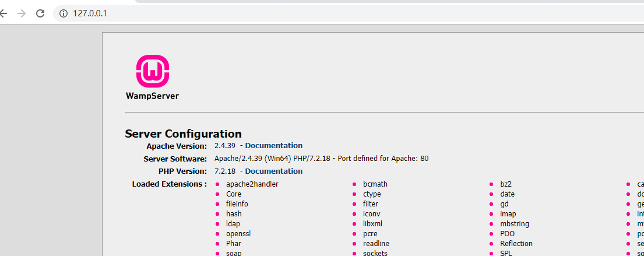Click the 'sockets' extension entry
The height and width of the screenshot is (256, 644).
375,253
